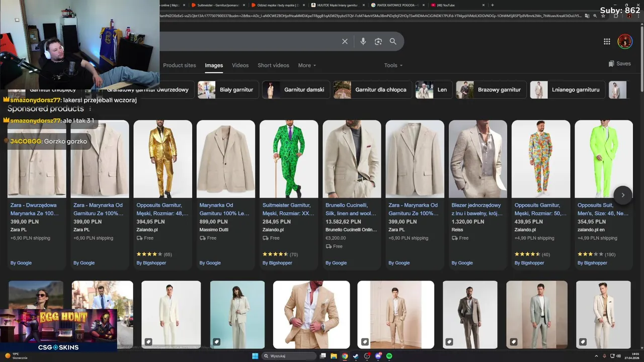Open the Google account avatar menu
644x362 pixels.
tap(625, 41)
